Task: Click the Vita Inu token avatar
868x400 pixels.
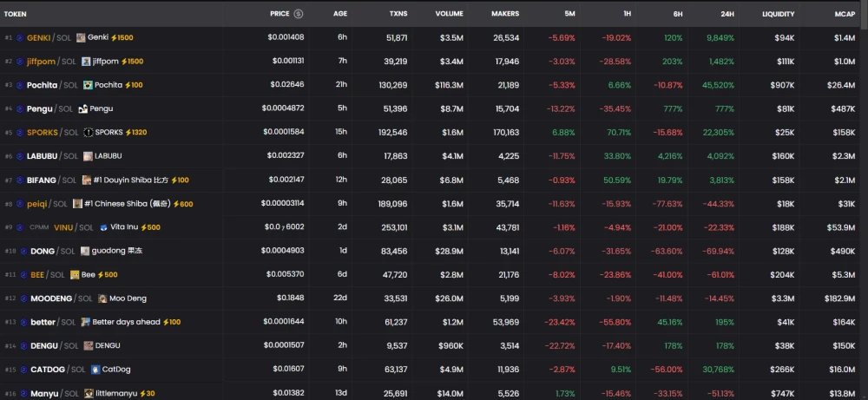Action: click(103, 227)
